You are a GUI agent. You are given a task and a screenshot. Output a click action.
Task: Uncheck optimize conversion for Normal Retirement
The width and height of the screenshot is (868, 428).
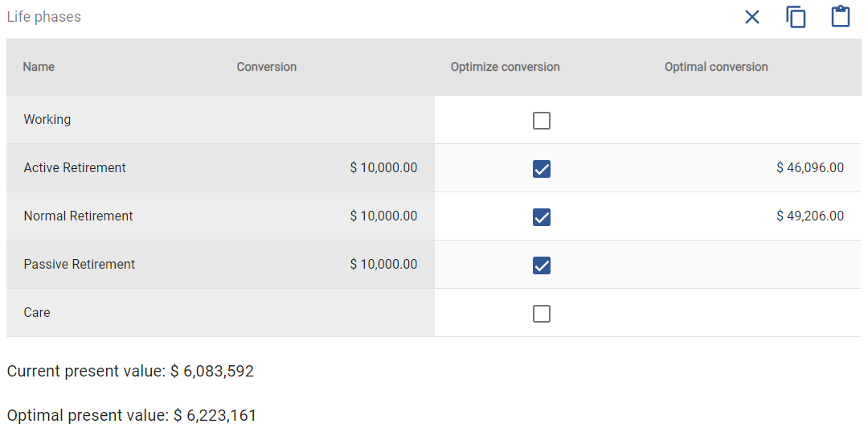coord(542,216)
